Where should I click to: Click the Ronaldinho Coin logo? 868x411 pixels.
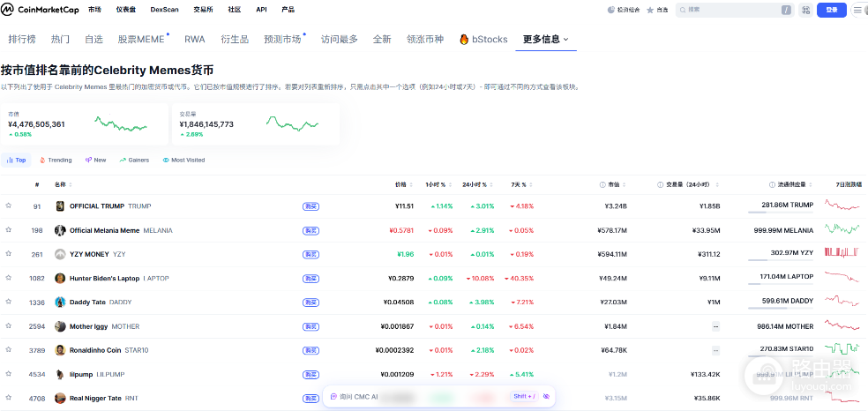pyautogui.click(x=60, y=350)
